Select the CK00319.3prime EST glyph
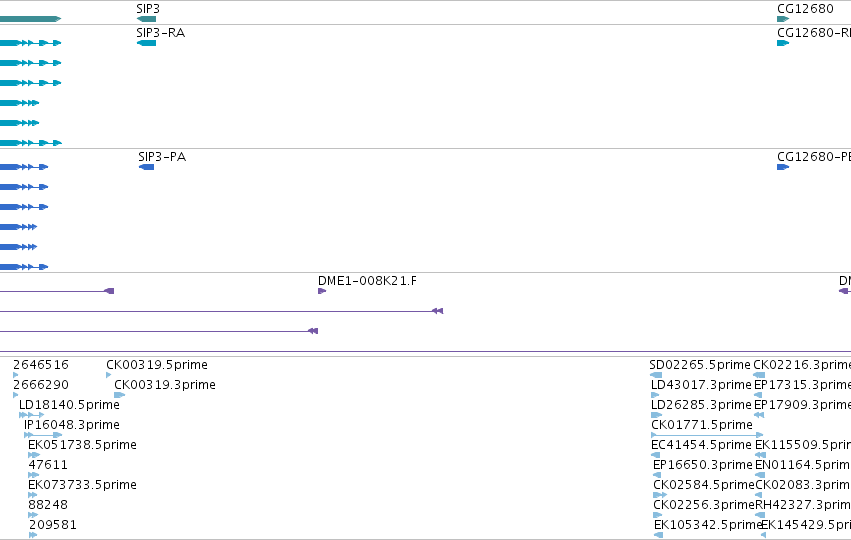This screenshot has height=540, width=851. click(x=119, y=395)
